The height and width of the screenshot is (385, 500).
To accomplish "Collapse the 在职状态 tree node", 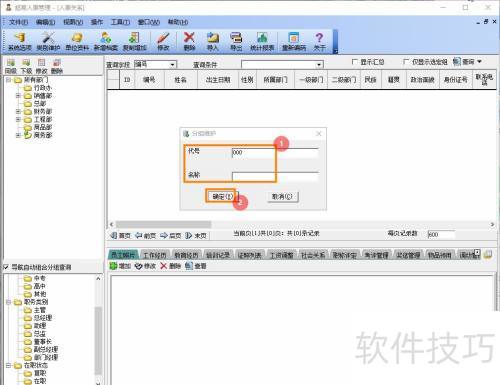I will [9, 365].
